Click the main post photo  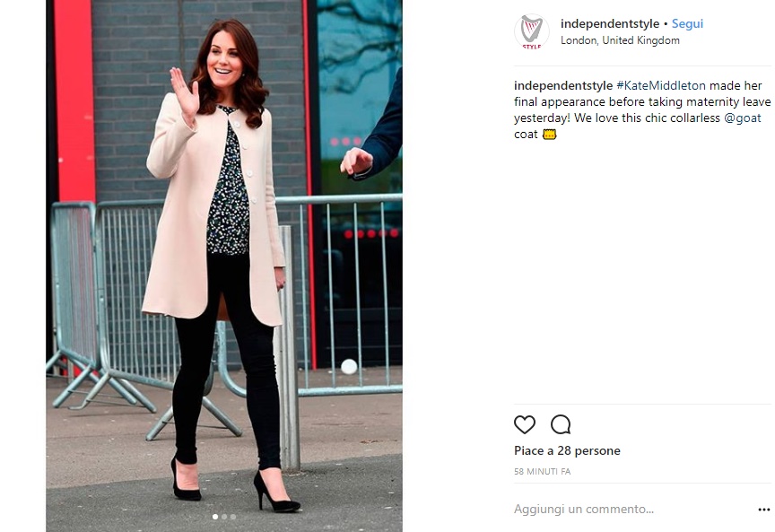[224, 266]
